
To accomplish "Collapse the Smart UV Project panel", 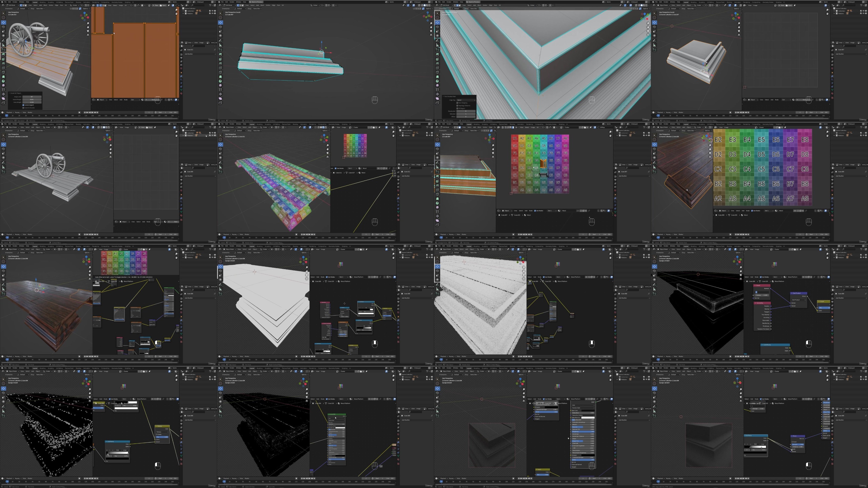I will 9,93.
